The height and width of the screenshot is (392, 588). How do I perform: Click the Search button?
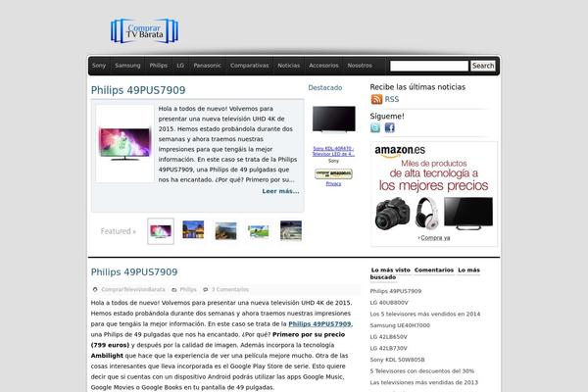(483, 66)
